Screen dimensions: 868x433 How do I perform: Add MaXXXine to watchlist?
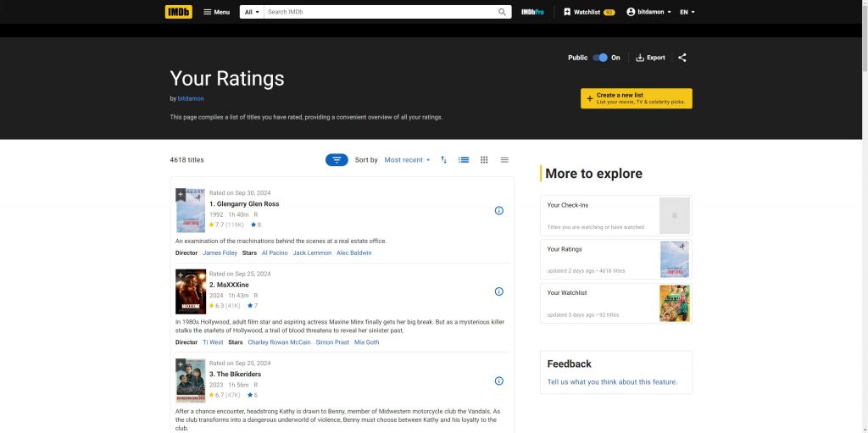pyautogui.click(x=181, y=275)
